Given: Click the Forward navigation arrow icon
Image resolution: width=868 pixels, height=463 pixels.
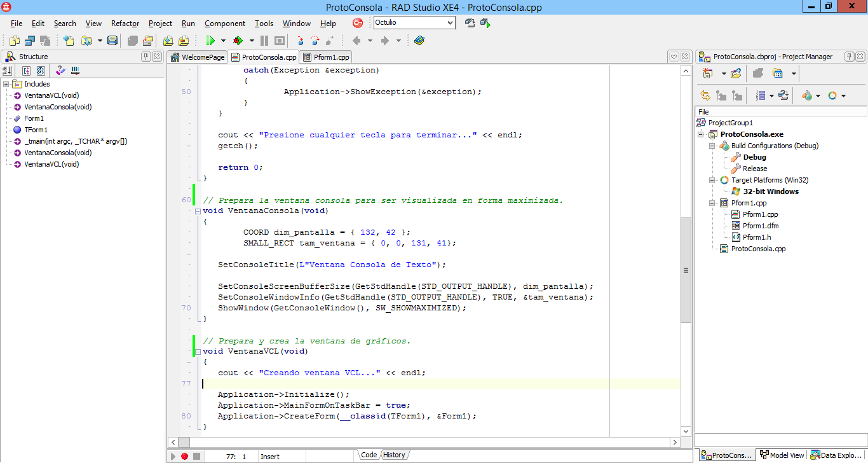Looking at the screenshot, I should click(x=384, y=41).
